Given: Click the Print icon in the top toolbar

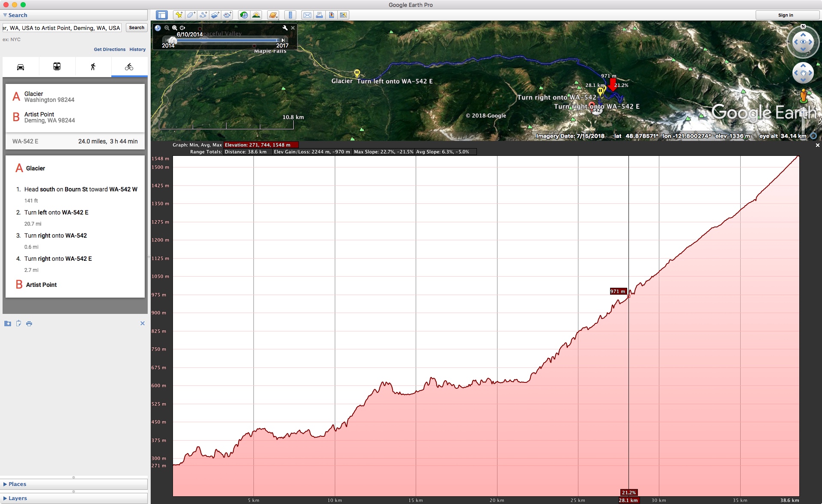Looking at the screenshot, I should point(319,15).
